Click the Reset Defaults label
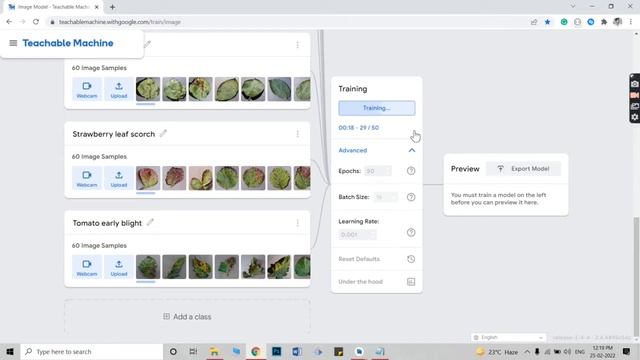Image resolution: width=640 pixels, height=360 pixels. pos(359,259)
